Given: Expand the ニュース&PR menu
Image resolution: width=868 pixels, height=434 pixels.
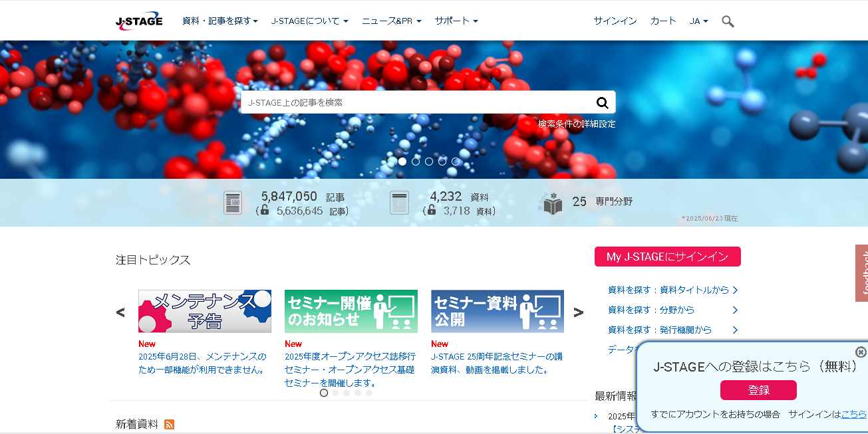Looking at the screenshot, I should coord(392,21).
